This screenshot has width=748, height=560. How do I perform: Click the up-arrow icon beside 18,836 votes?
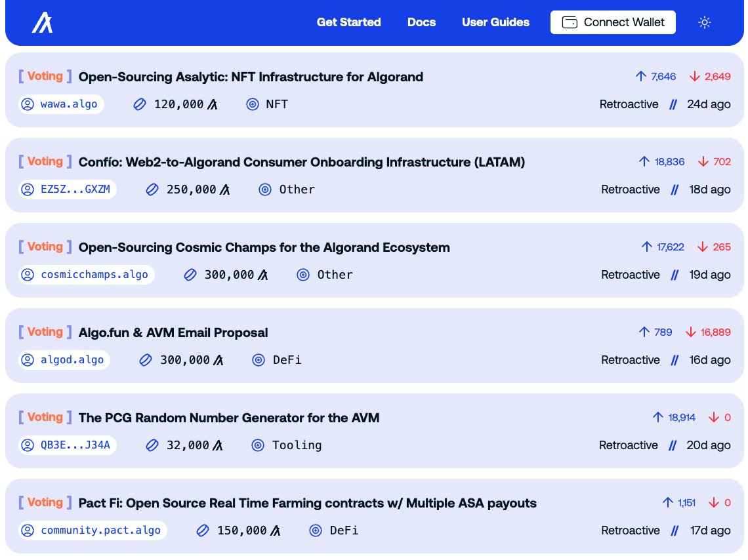click(644, 161)
